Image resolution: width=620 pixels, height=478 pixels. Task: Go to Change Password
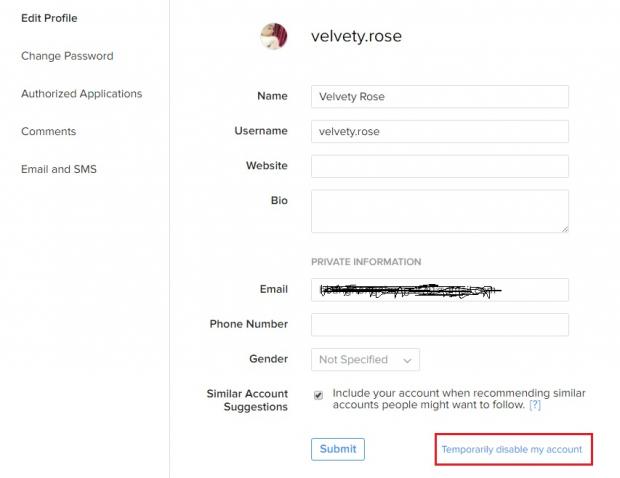pos(67,56)
